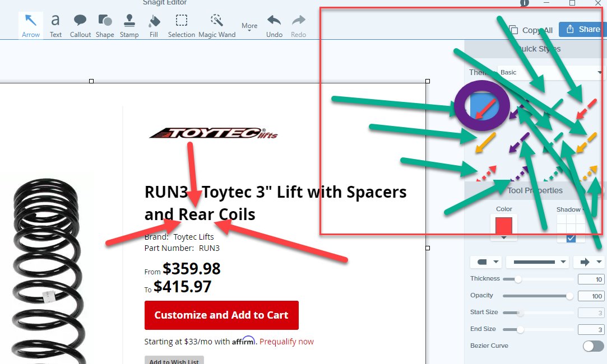Click the Toytec Lifts logo in the canvas

coord(214,133)
